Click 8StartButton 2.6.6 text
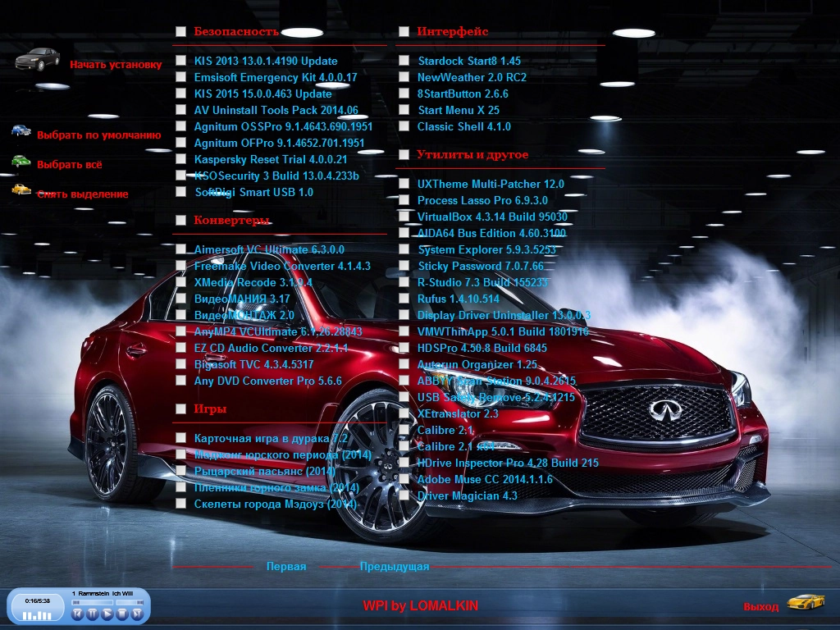The width and height of the screenshot is (840, 630). [463, 94]
